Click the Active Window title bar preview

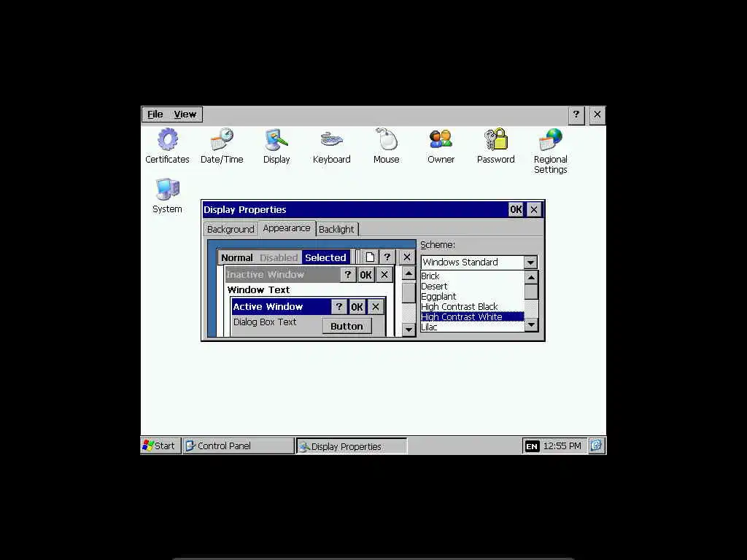[x=281, y=307]
